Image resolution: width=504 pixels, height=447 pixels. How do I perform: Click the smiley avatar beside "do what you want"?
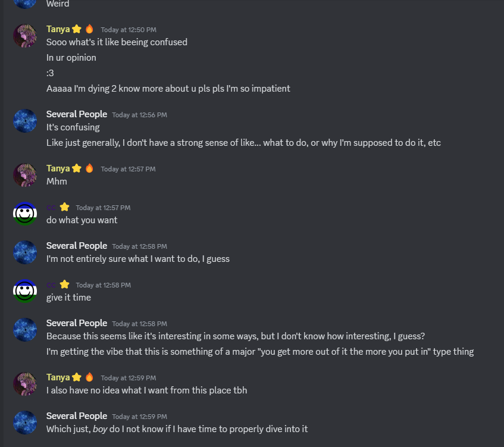point(25,214)
